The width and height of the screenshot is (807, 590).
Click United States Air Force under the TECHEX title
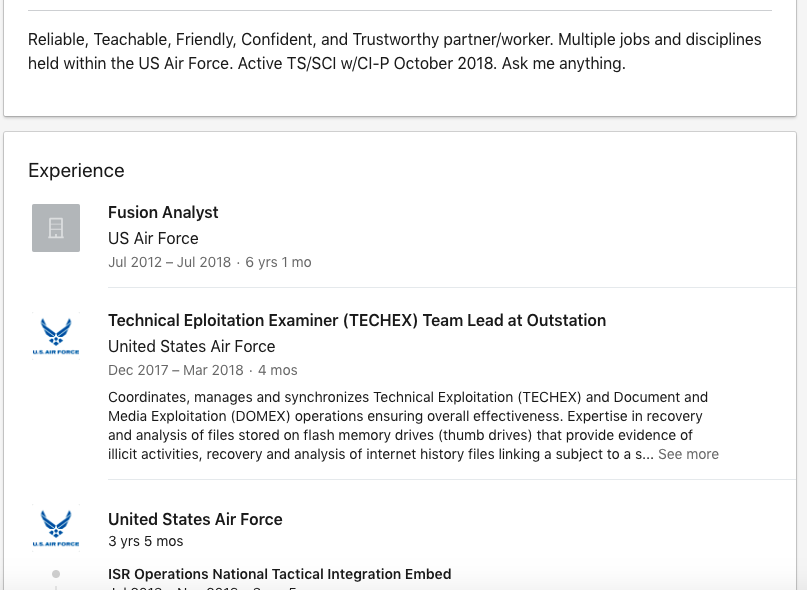pyautogui.click(x=191, y=346)
